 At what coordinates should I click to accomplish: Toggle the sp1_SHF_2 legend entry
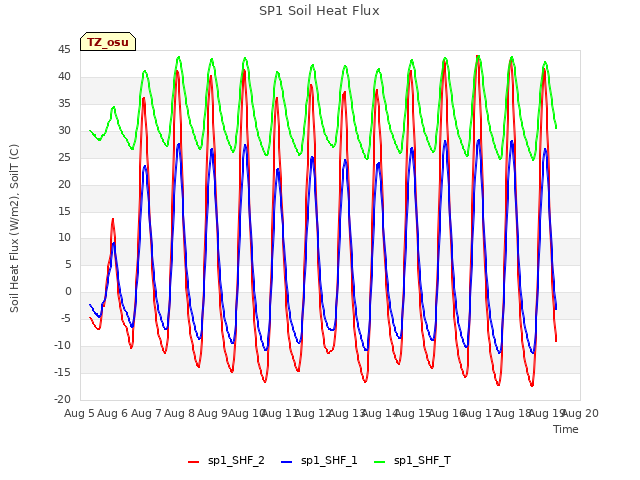click(x=226, y=461)
